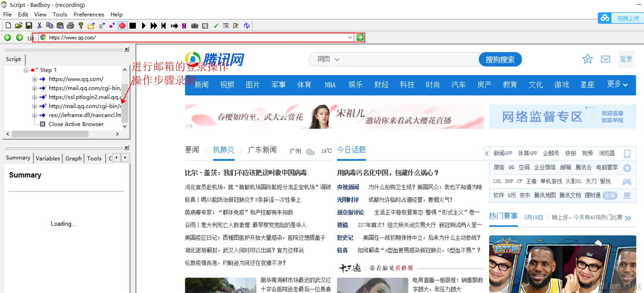
Task: Collapse the Step 1 tree node
Action: 26,70
